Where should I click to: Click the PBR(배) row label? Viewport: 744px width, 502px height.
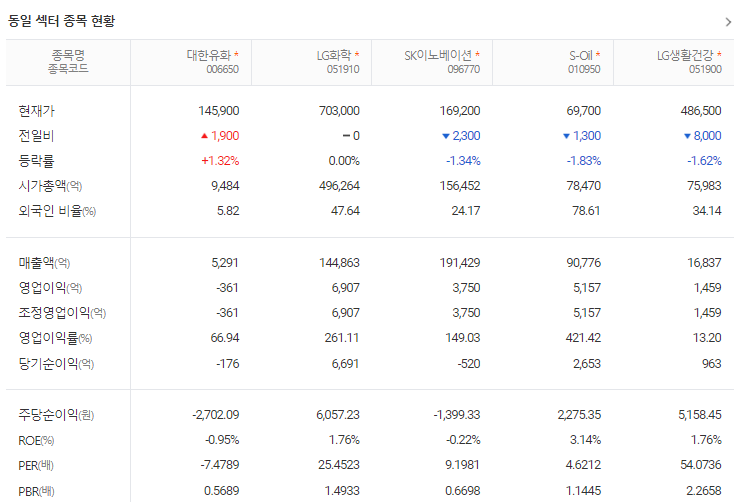(x=37, y=491)
